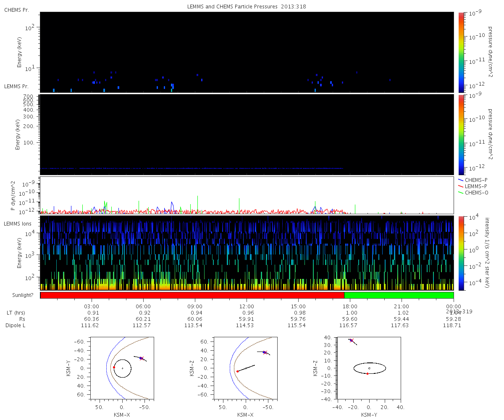Viewport: 504px width, 420px height.
Task: Click the LEMMS pressure color bar
Action: coord(462,134)
